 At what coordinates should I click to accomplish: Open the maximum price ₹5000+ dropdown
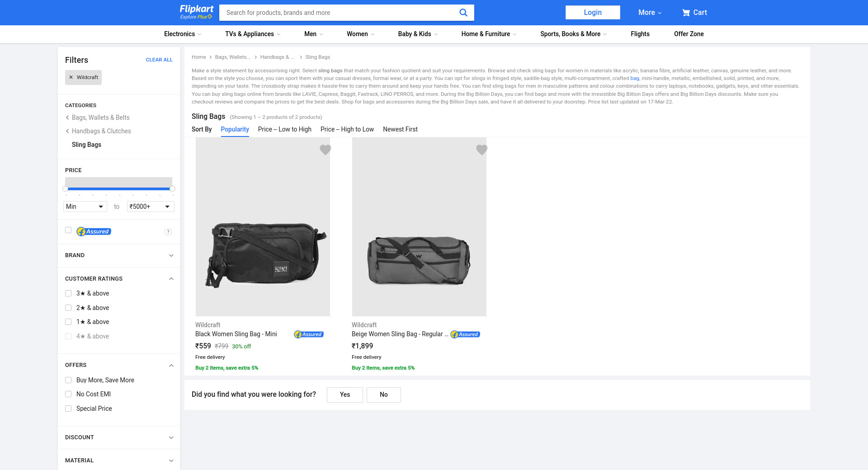tap(150, 207)
